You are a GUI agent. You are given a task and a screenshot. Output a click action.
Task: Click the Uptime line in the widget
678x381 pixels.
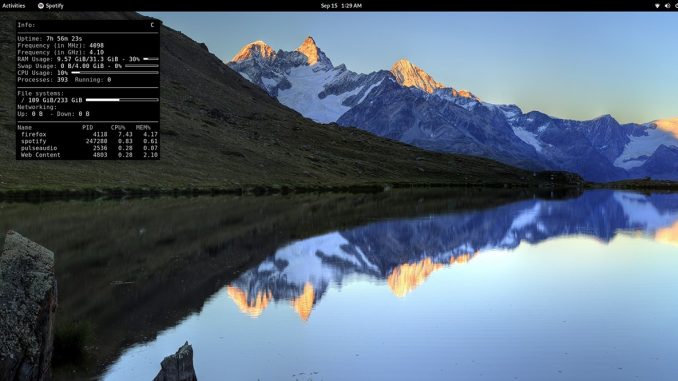[x=50, y=38]
